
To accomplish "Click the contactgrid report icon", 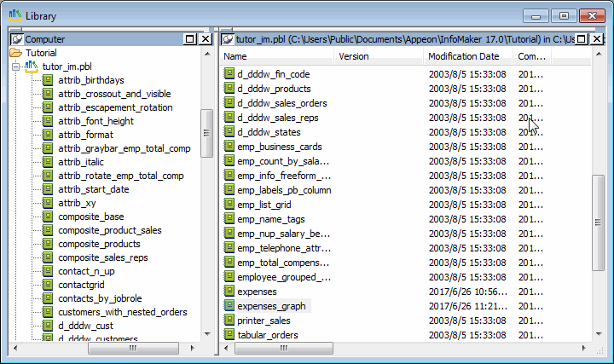I will [x=48, y=285].
